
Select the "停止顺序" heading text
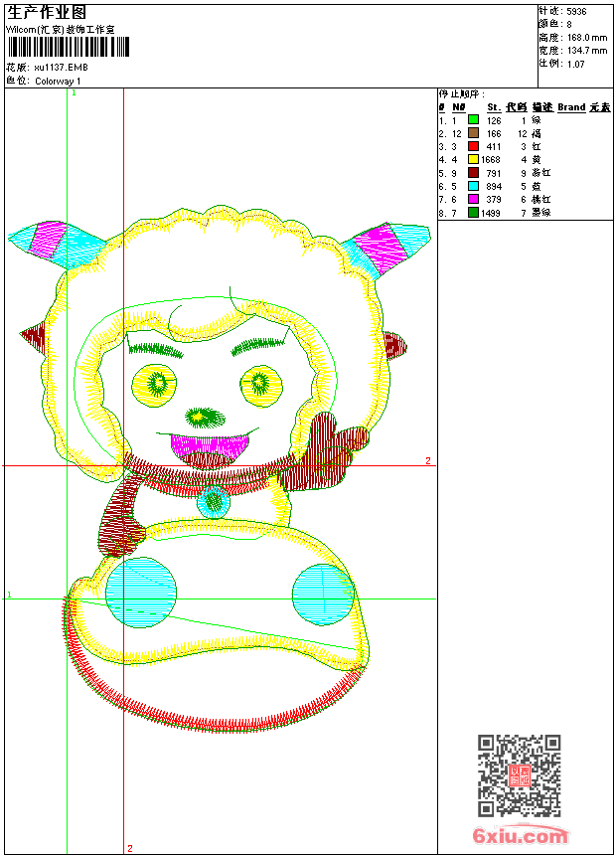click(x=460, y=93)
